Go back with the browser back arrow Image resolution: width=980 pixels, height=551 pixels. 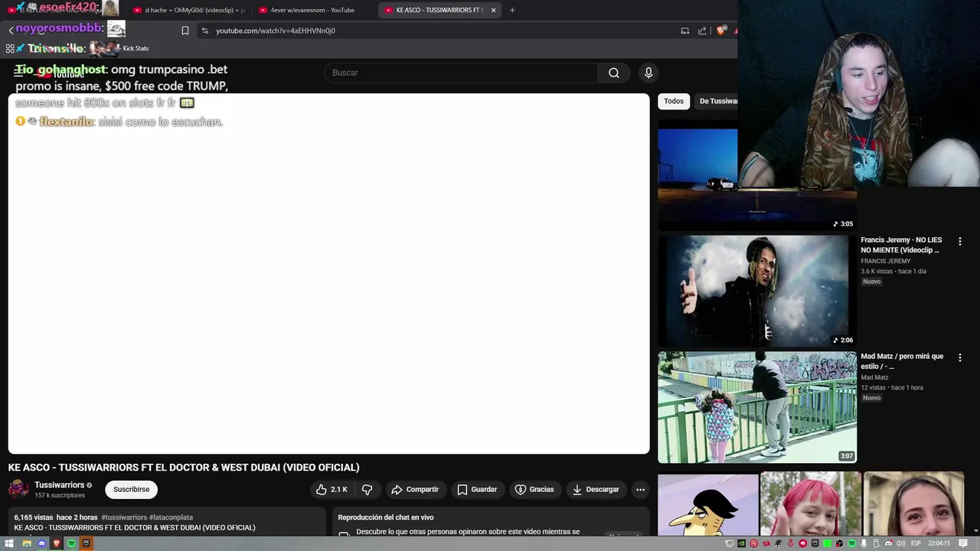[11, 31]
